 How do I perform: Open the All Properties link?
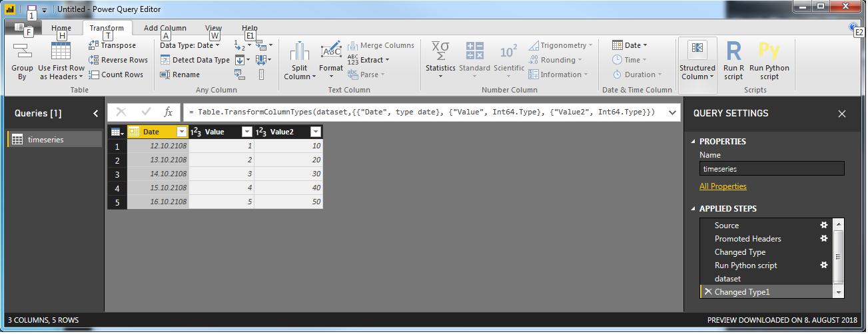723,186
